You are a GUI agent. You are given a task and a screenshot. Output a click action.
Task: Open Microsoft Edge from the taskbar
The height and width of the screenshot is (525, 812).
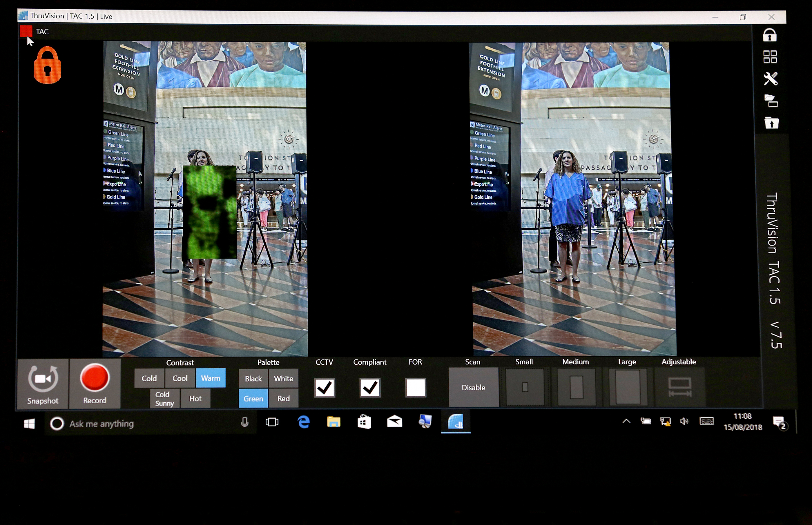tap(303, 422)
